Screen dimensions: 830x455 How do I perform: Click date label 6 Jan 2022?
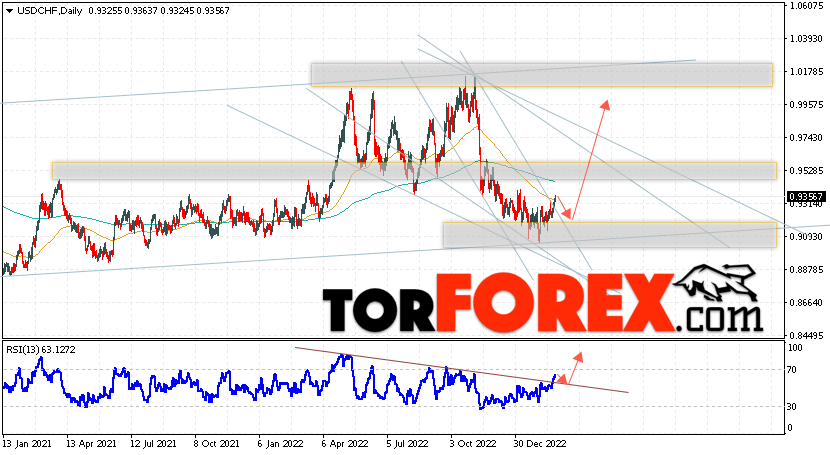(280, 443)
